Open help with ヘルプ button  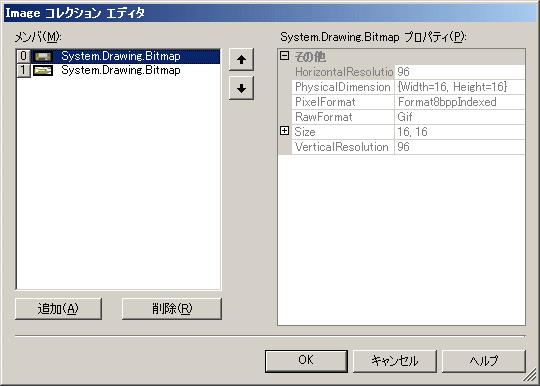(484, 361)
